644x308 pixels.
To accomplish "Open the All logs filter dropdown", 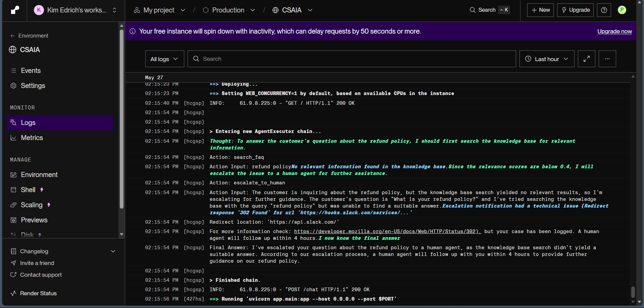I will (164, 59).
